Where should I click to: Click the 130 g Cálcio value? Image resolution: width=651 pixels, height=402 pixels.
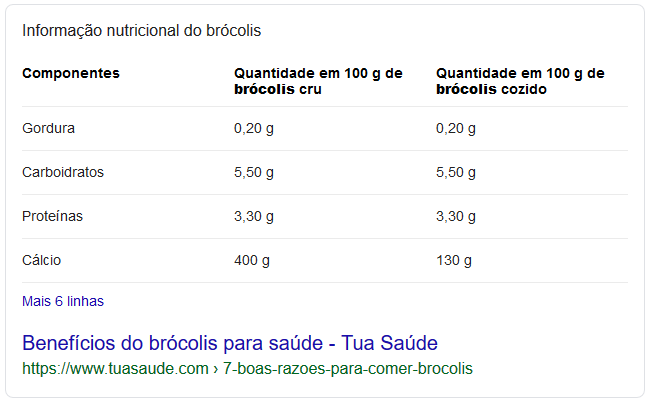click(454, 260)
